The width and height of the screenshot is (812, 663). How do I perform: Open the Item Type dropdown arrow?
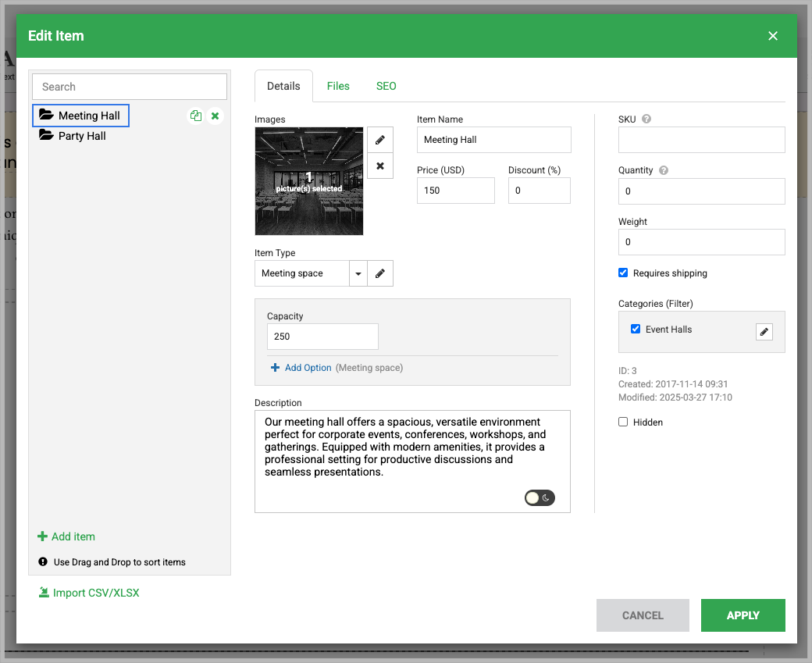coord(358,273)
